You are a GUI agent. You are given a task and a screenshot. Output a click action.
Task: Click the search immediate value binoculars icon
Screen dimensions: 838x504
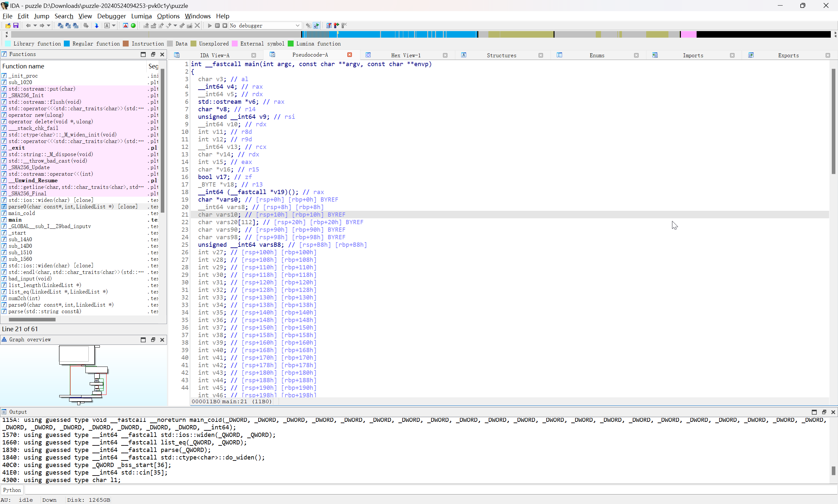click(61, 26)
